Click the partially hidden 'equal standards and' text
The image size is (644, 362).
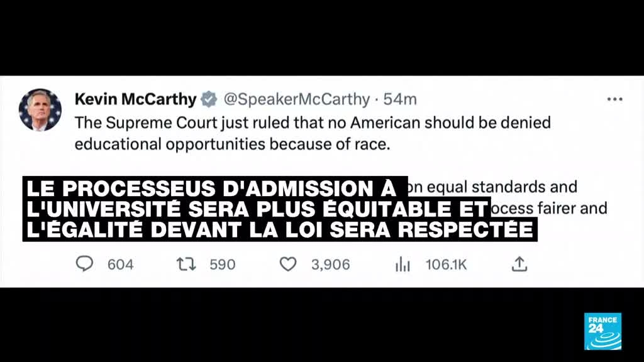[492, 187]
